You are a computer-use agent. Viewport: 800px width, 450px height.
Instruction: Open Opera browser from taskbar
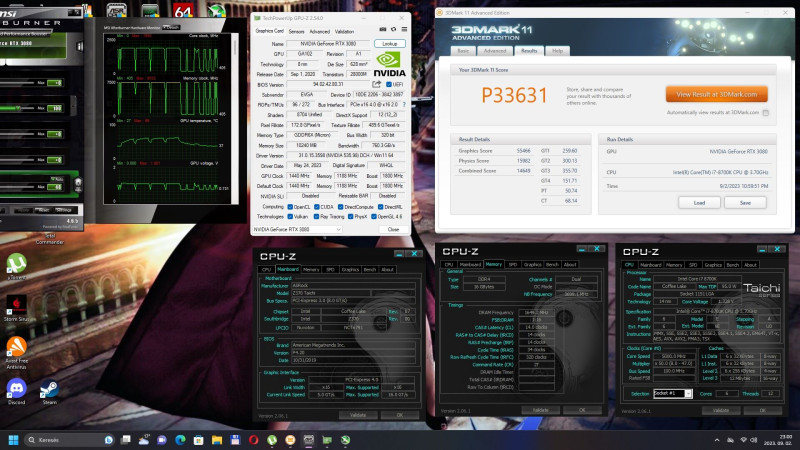click(x=254, y=440)
